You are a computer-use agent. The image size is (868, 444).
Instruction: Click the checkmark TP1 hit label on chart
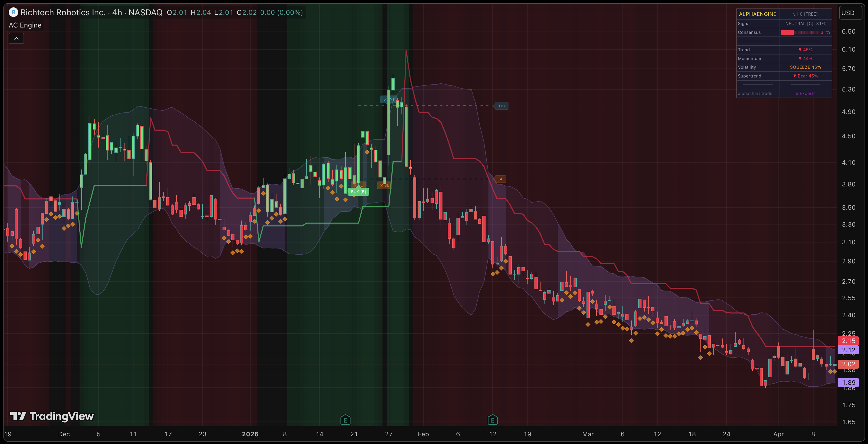[x=388, y=99]
